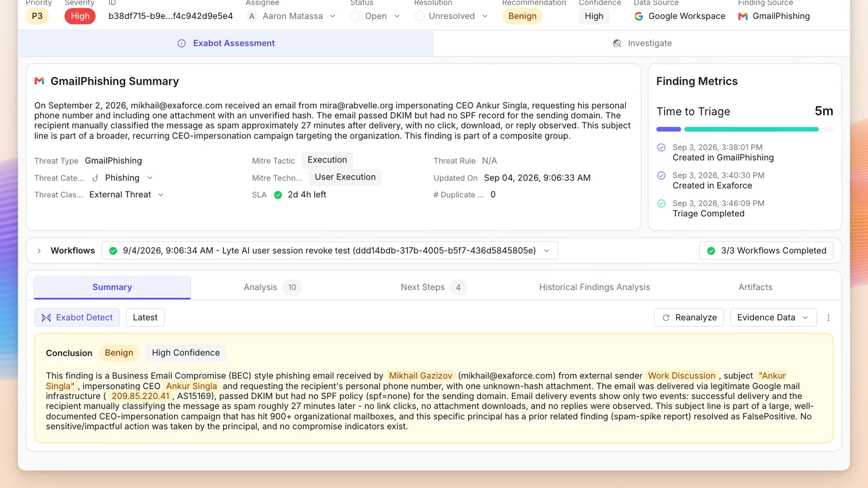868x488 pixels.
Task: Click the Reanalyze button
Action: pyautogui.click(x=690, y=318)
